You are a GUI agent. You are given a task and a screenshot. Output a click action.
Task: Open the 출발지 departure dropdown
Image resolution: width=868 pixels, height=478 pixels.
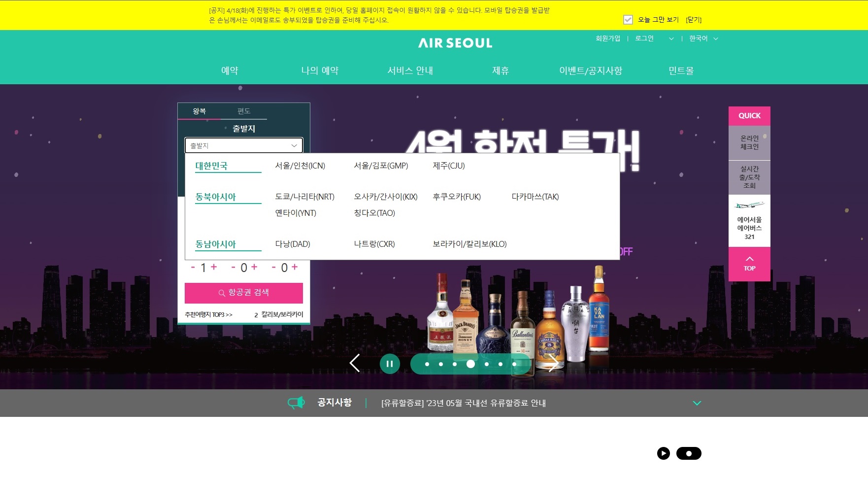tap(244, 145)
